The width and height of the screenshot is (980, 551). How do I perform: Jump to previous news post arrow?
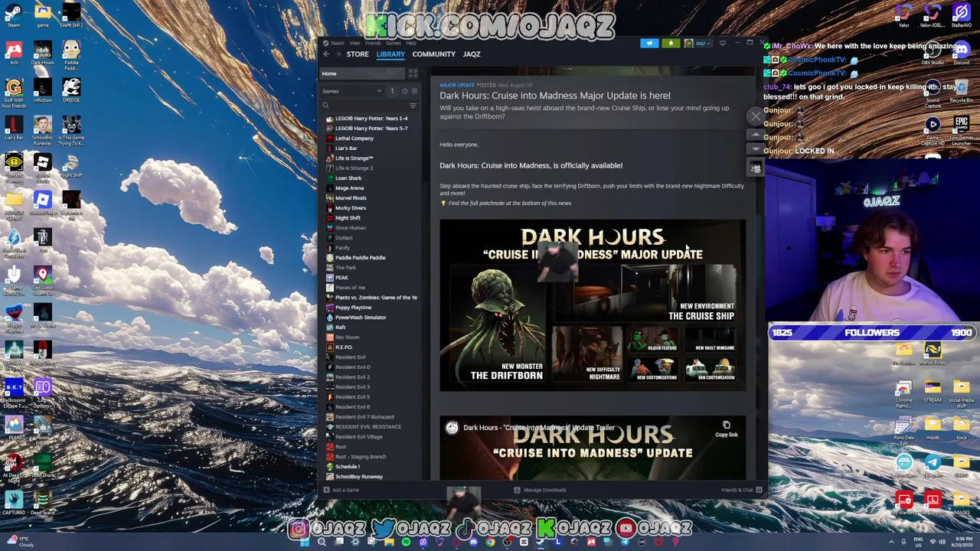pos(756,135)
